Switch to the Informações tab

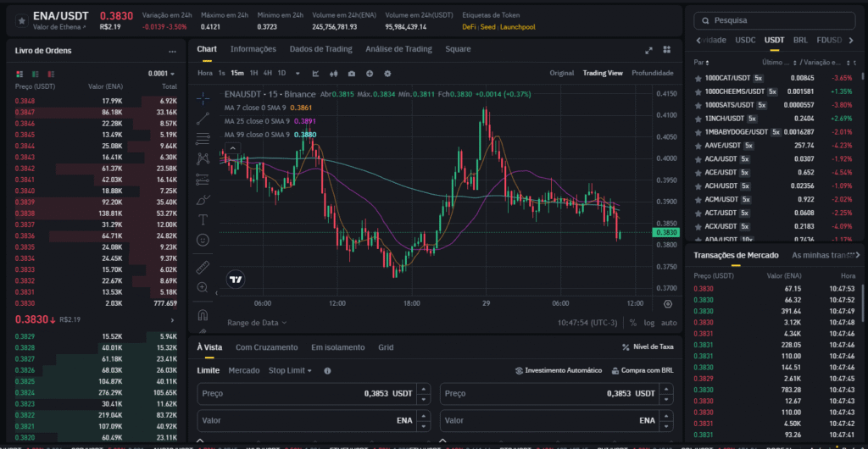tap(253, 49)
